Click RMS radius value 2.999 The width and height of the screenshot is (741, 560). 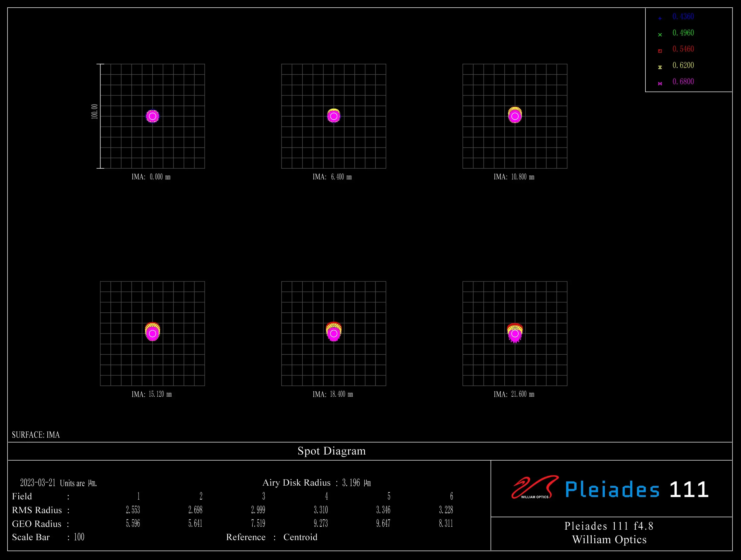point(258,510)
